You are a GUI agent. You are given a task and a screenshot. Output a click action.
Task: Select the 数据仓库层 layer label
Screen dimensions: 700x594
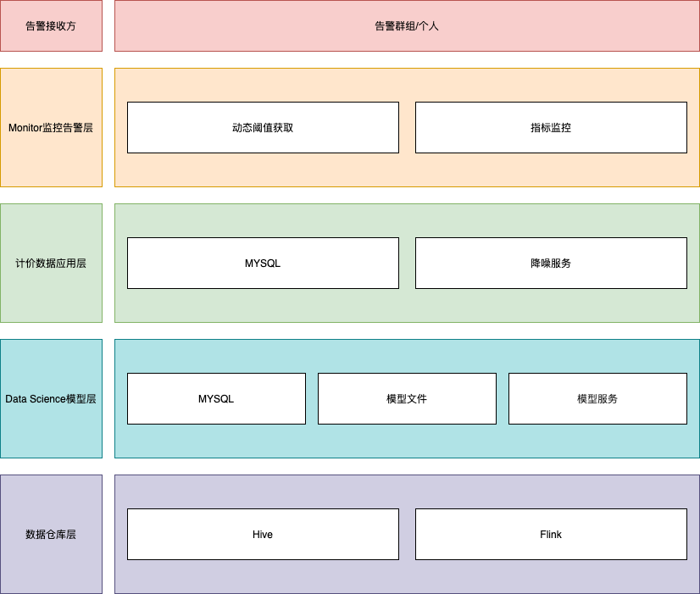point(52,534)
